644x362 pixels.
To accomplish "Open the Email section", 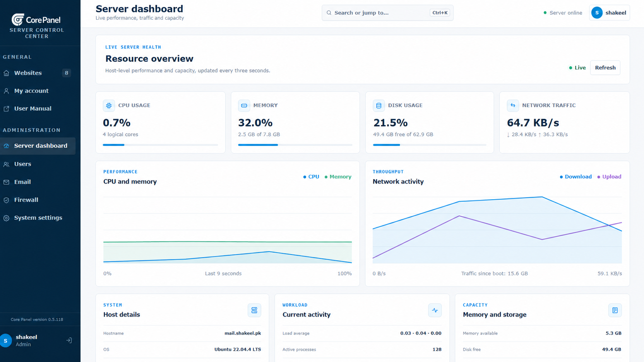I will [x=38, y=182].
